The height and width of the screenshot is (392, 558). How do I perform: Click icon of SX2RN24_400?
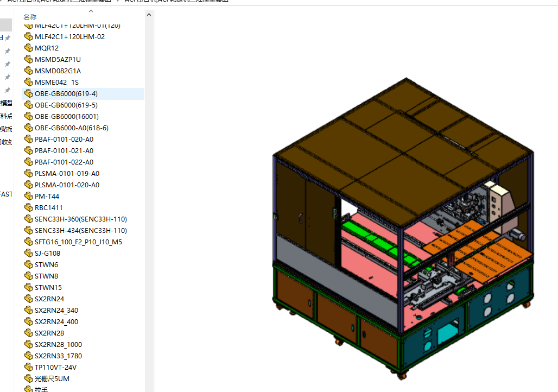28,321
